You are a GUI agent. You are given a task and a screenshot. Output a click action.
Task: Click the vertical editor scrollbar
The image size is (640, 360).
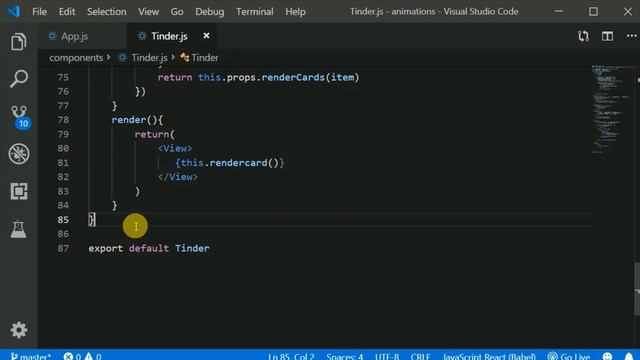point(637,289)
